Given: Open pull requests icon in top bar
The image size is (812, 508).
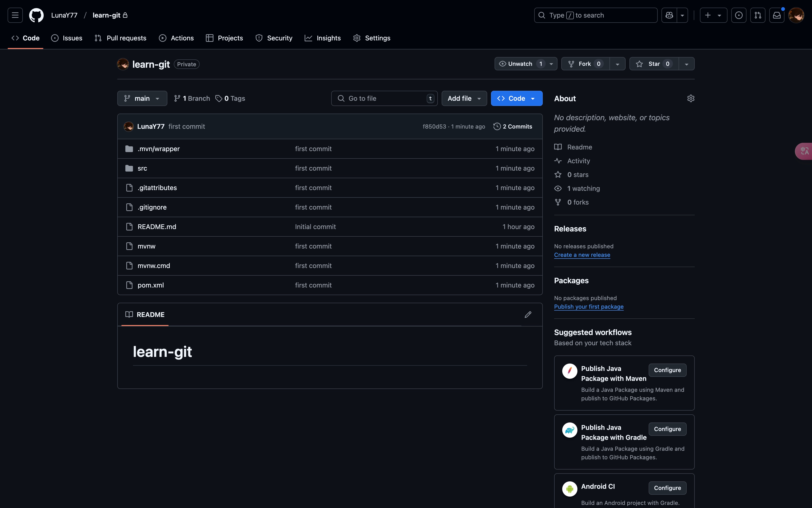Looking at the screenshot, I should [x=758, y=15].
